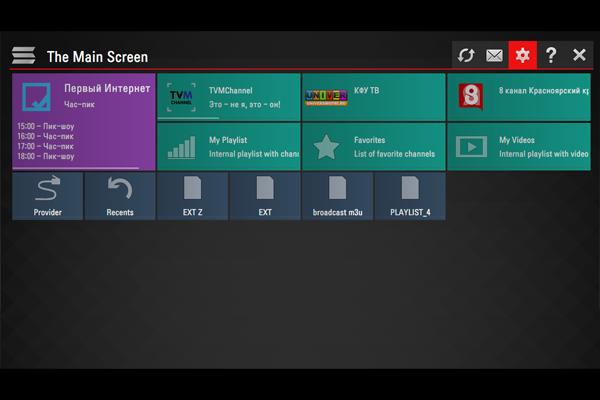This screenshot has height=400, width=600.
Task: Click the 18:00 – Пик-шоу schedule entry
Action: click(x=46, y=156)
